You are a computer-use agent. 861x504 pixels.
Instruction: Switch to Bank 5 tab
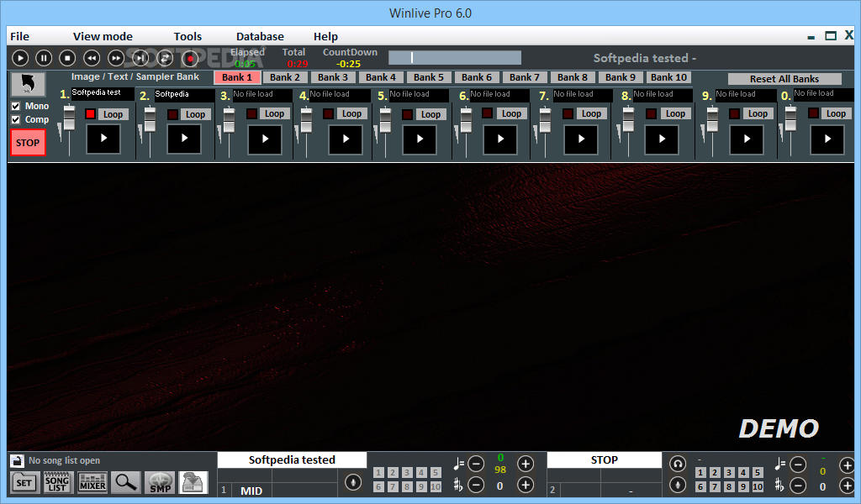pos(428,77)
